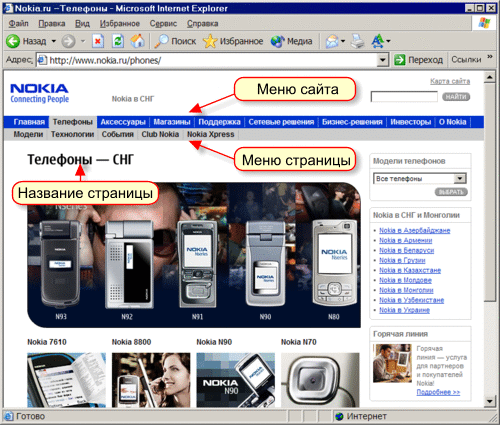Open the Back button history dropdown arrow
The height and width of the screenshot is (425, 500).
click(53, 41)
